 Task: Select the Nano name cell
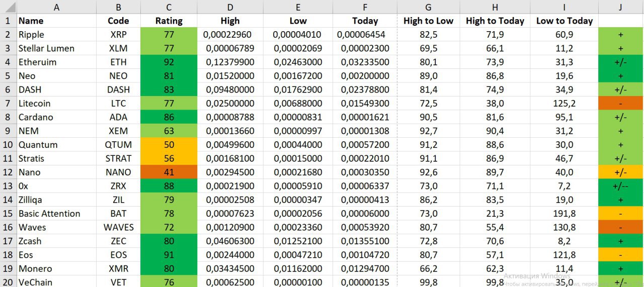coord(56,172)
